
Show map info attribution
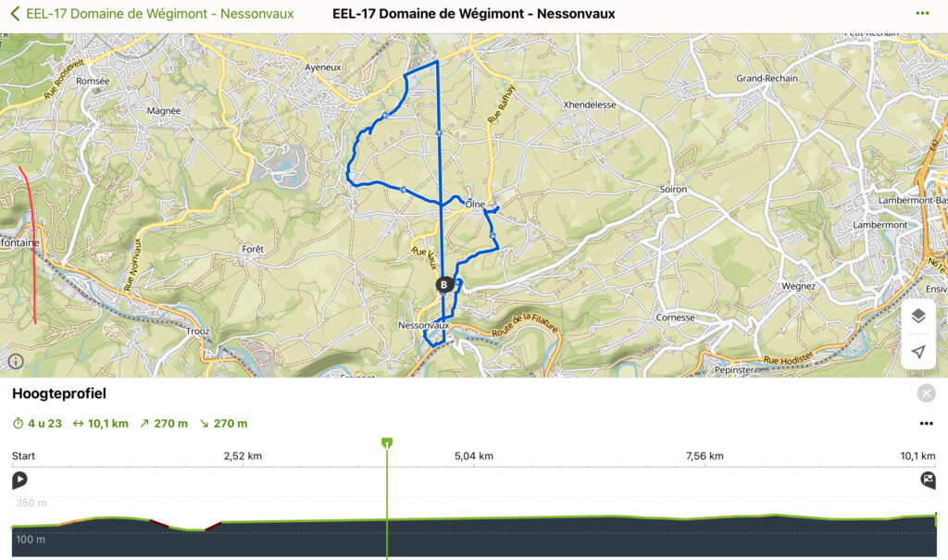point(16,362)
